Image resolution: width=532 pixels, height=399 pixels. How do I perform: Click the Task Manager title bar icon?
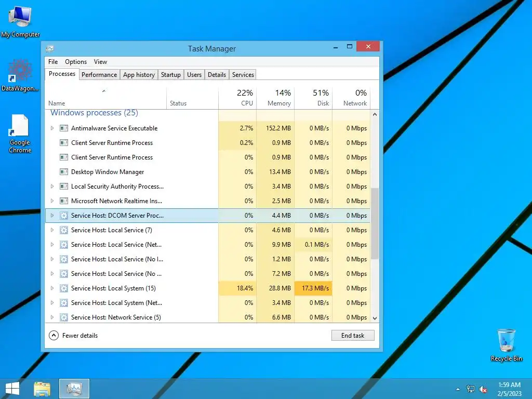click(x=50, y=49)
